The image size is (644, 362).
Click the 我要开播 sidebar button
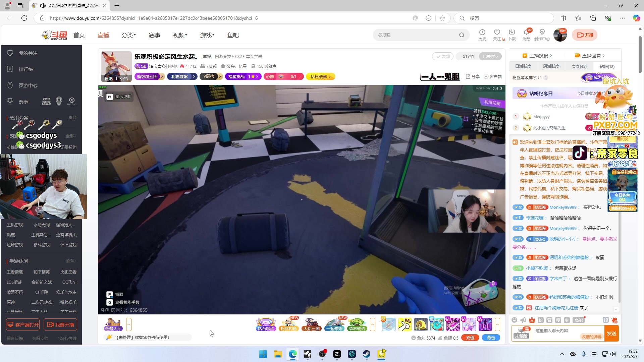click(x=60, y=324)
